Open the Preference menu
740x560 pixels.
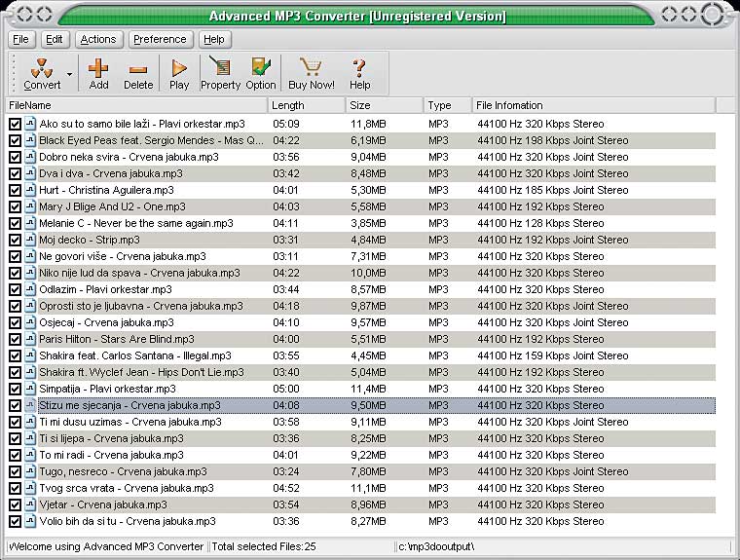click(160, 39)
